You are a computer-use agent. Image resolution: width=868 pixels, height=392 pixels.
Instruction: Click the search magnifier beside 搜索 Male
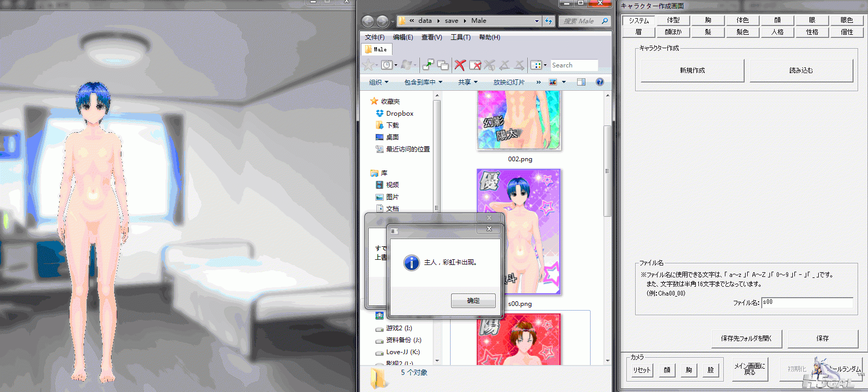[x=605, y=21]
